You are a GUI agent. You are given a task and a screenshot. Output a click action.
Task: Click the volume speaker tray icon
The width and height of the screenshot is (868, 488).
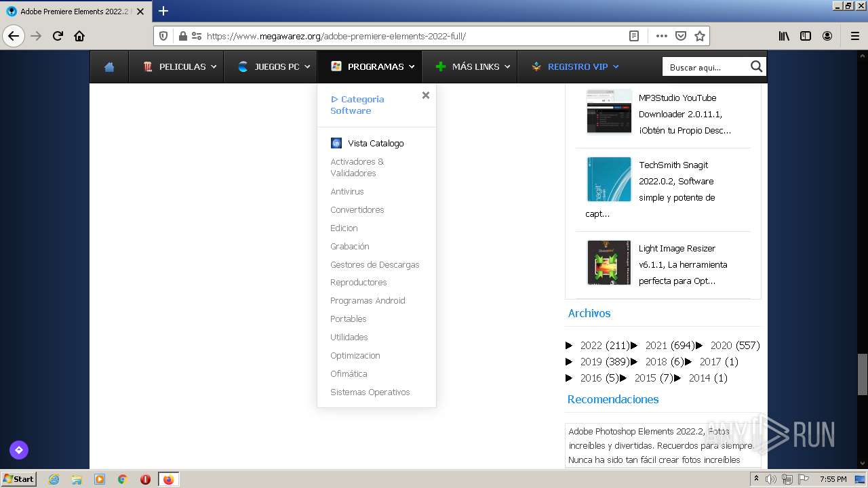771,479
